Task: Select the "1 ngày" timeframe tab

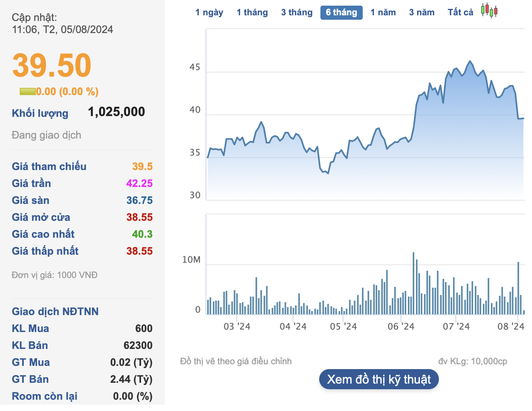Action: coord(209,12)
